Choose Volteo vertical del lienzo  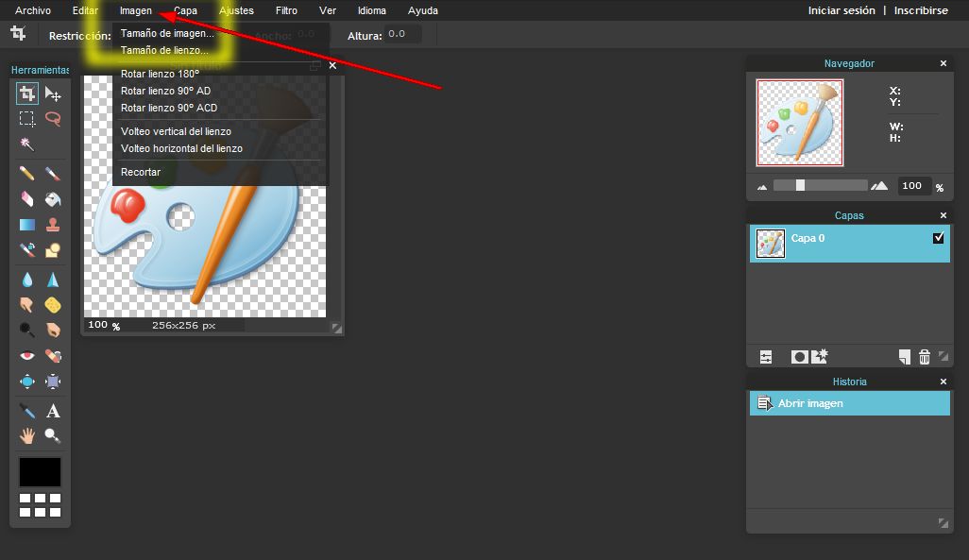pyautogui.click(x=176, y=131)
